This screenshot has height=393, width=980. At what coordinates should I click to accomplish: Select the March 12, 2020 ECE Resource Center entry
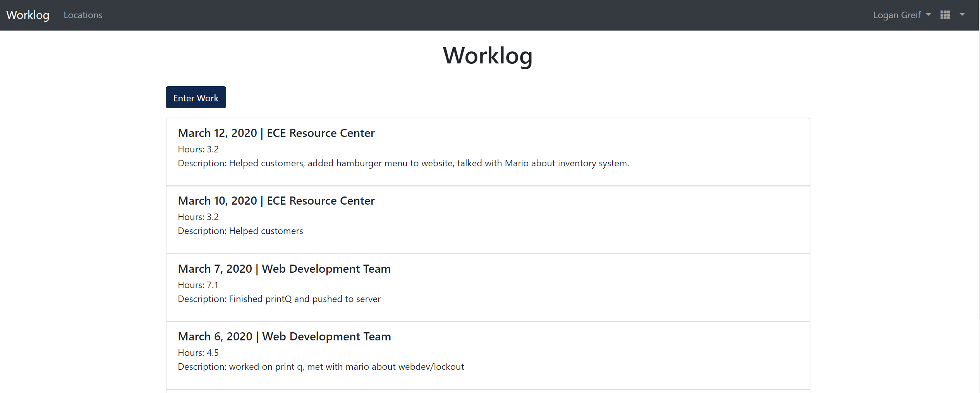[488, 152]
